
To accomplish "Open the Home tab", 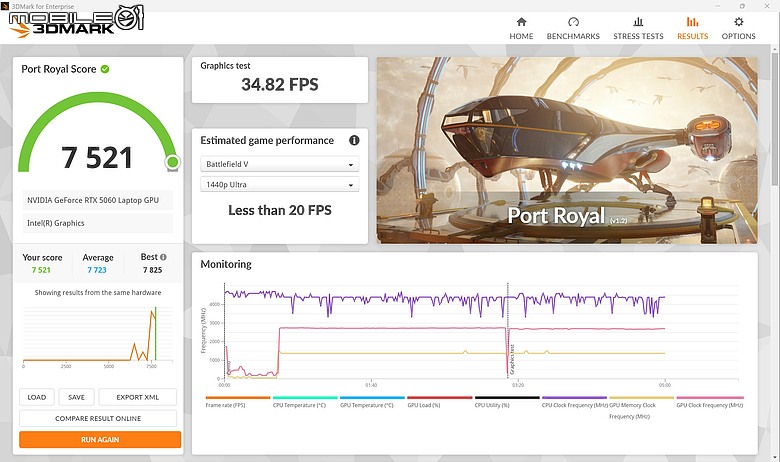I will [x=521, y=28].
